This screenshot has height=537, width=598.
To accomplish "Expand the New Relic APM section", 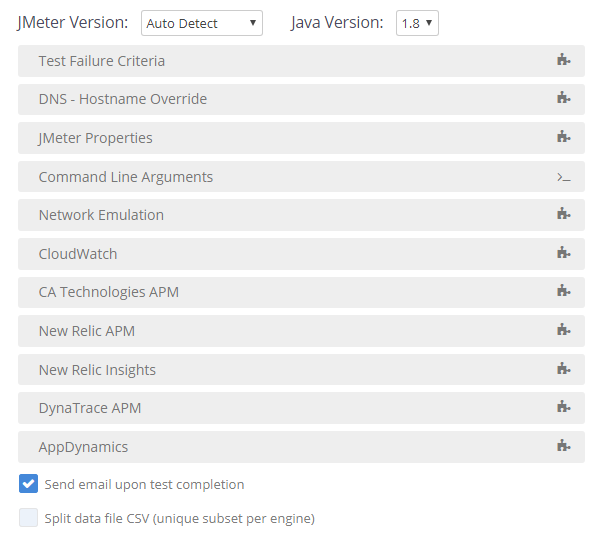I will tap(301, 331).
